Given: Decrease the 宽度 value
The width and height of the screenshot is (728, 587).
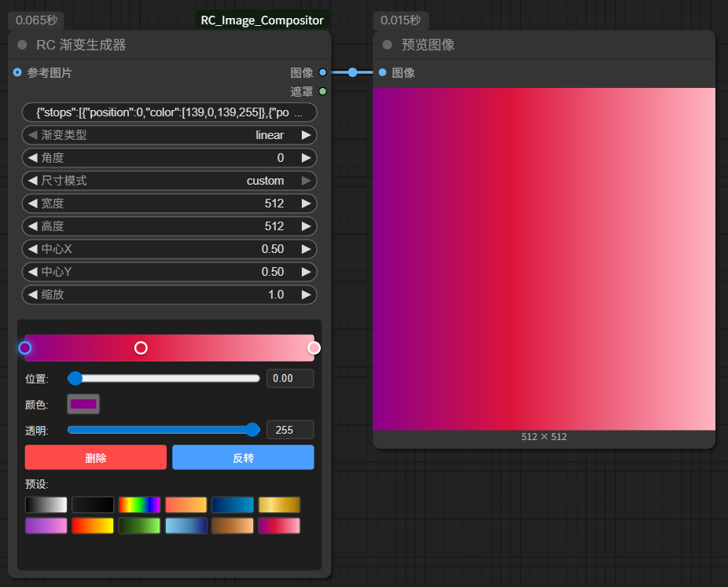Looking at the screenshot, I should (32, 204).
